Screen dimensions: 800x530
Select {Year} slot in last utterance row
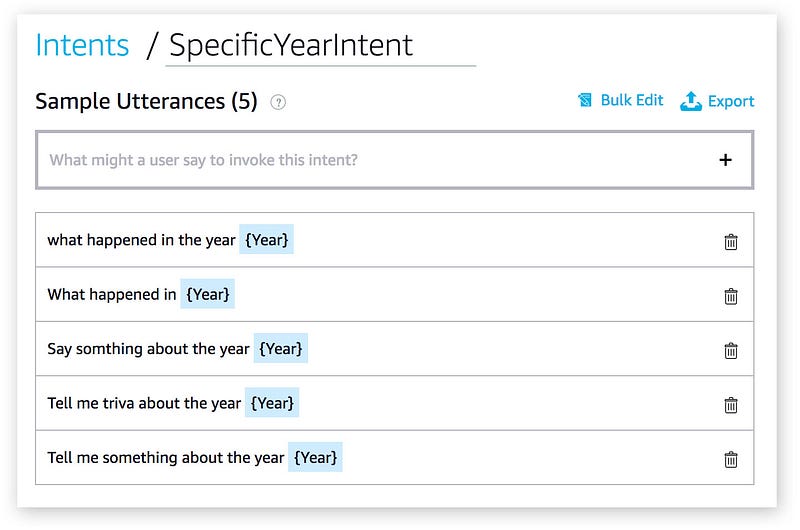pos(315,457)
